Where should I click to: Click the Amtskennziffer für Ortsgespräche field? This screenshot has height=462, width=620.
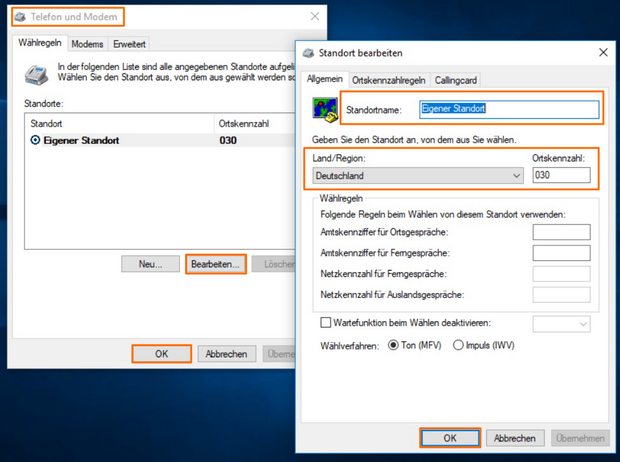pyautogui.click(x=561, y=232)
